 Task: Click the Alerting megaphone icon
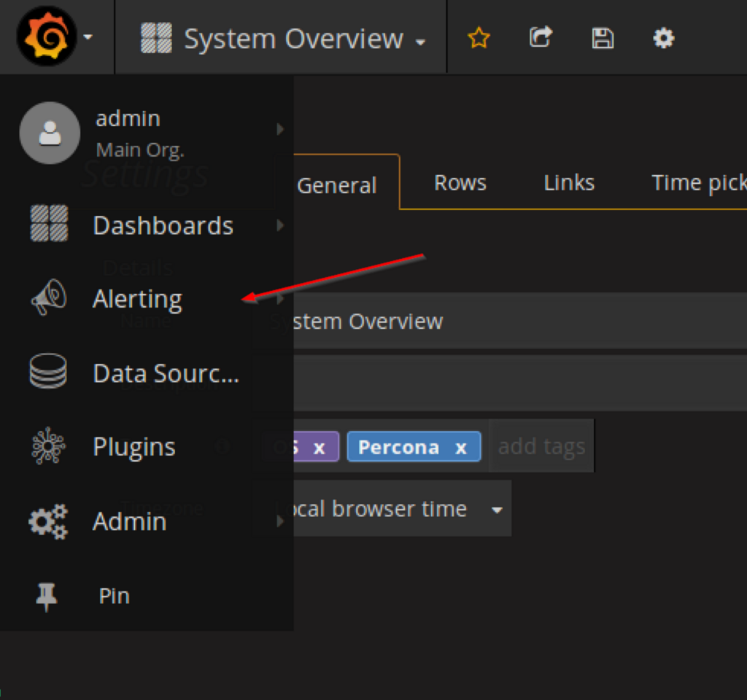coord(48,299)
